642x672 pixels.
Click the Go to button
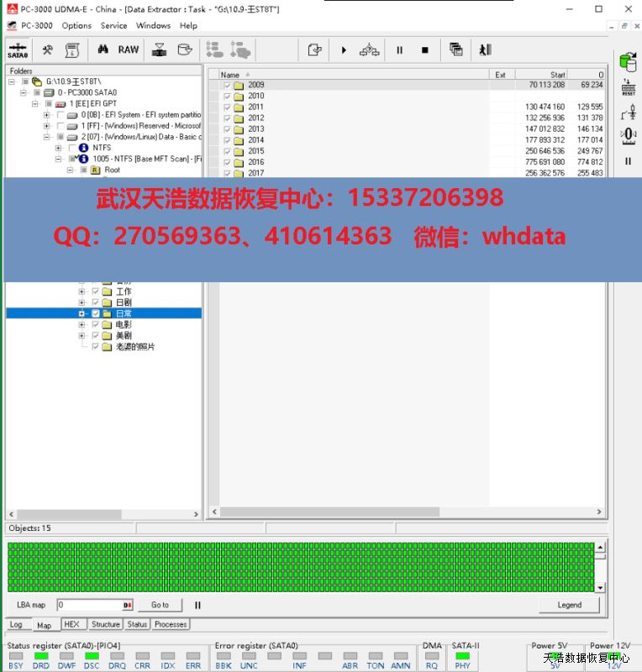pos(160,605)
